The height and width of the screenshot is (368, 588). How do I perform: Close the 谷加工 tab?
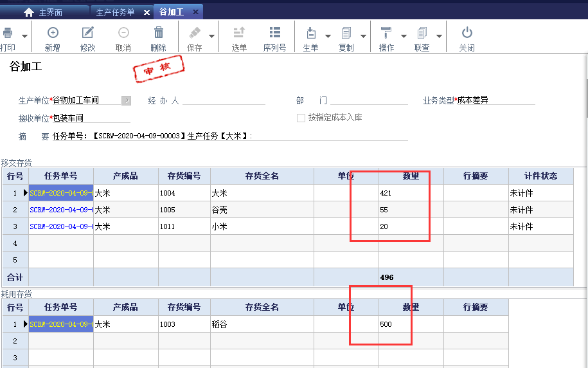pyautogui.click(x=195, y=12)
